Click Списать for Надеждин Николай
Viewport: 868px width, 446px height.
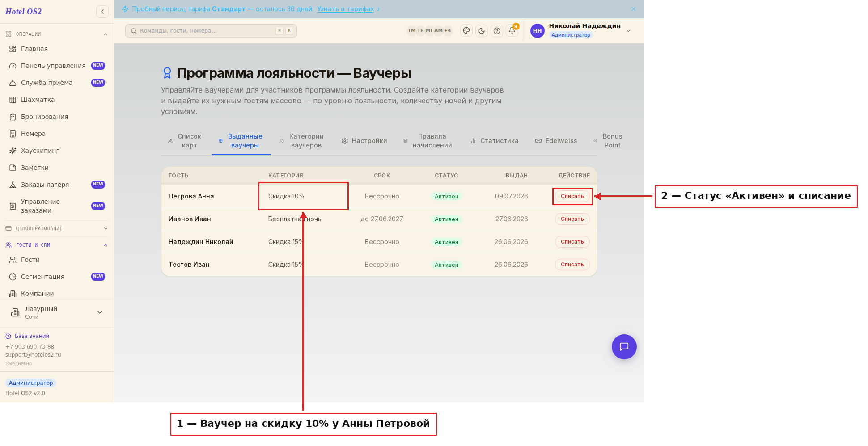coord(572,242)
